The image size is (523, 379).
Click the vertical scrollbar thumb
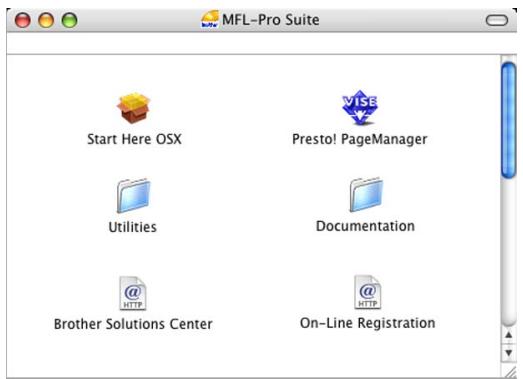509,120
